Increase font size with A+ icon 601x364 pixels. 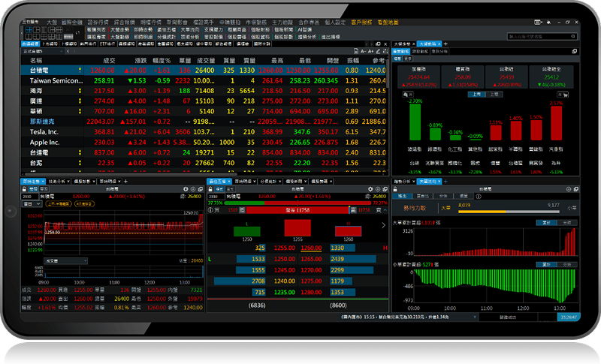(370, 51)
